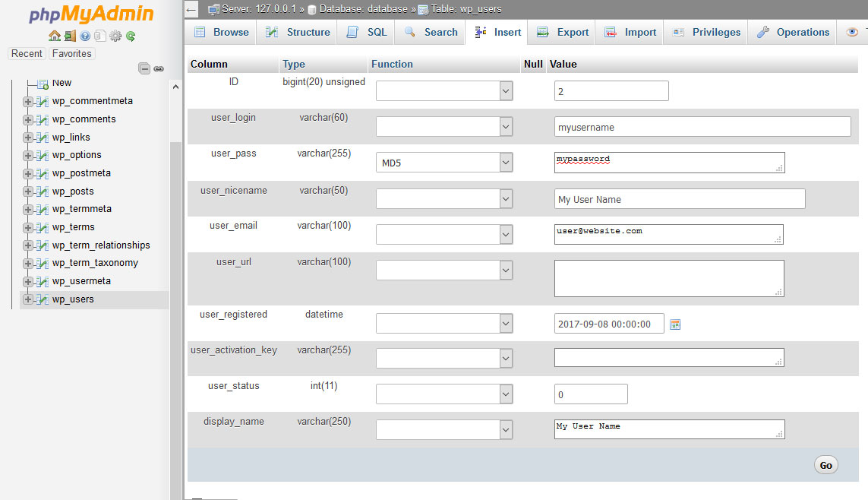Click inside the user_url value field
Viewport: 868px width, 500px height.
tap(668, 278)
